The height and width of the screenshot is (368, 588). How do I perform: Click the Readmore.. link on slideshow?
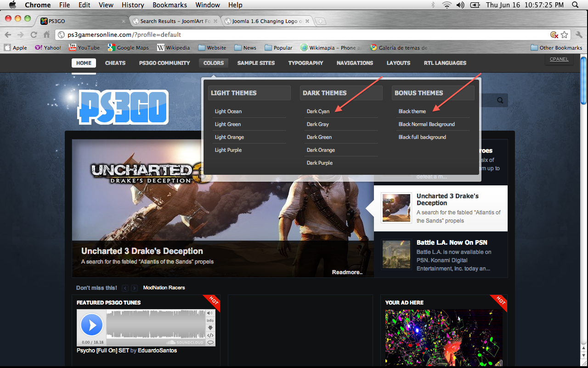(347, 272)
